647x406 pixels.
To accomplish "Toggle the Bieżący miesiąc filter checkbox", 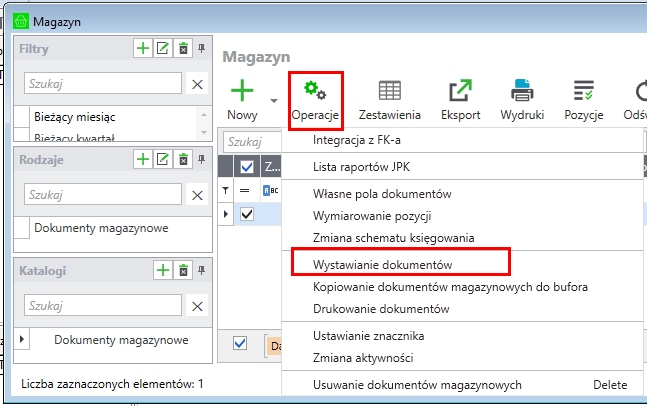I will point(22,117).
